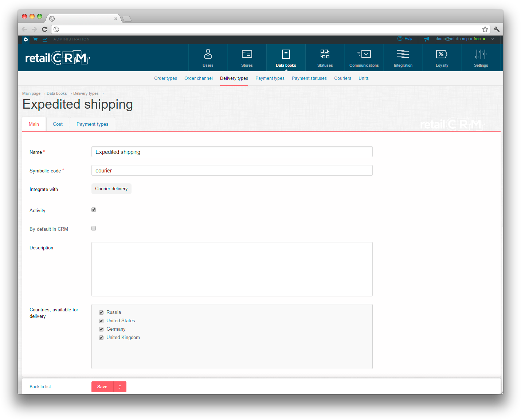Select Delivery types in submenu

[x=234, y=78]
